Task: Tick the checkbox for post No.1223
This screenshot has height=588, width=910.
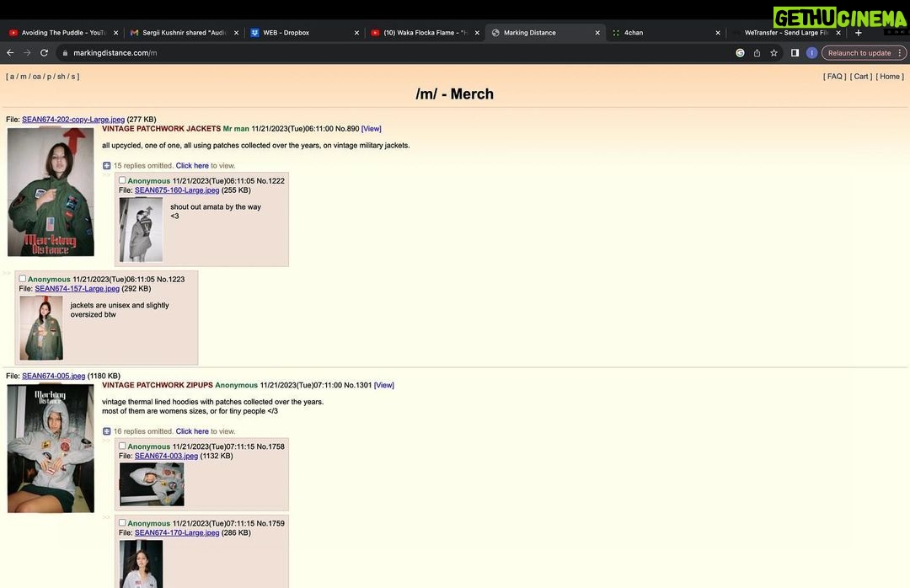Action: point(22,279)
